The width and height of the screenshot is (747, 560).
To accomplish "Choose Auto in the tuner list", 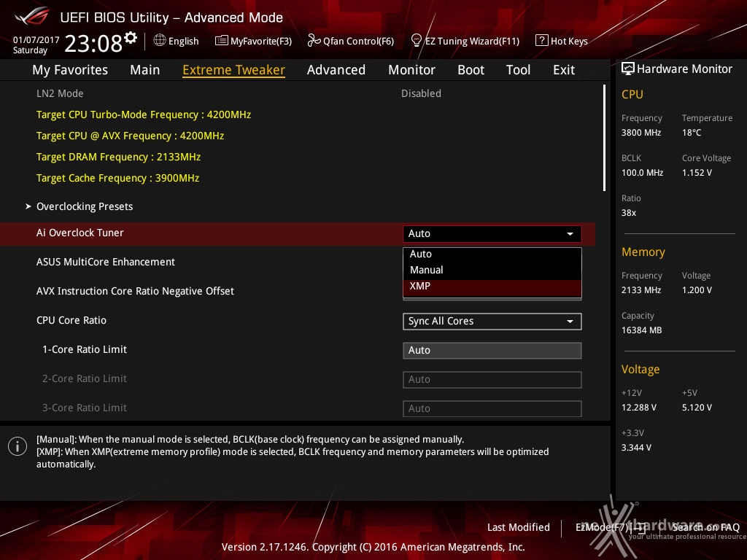I will point(492,254).
